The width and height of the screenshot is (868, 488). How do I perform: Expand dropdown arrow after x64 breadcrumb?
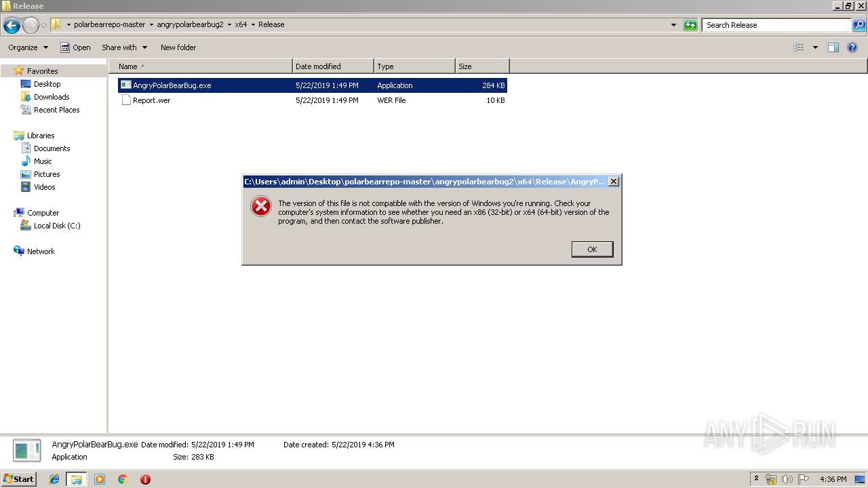tap(253, 24)
